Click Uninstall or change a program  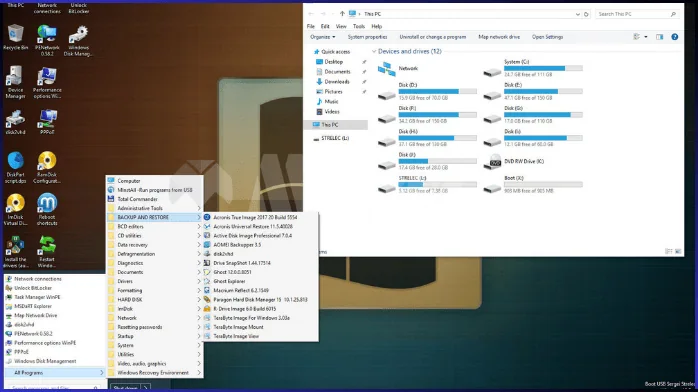pos(433,37)
